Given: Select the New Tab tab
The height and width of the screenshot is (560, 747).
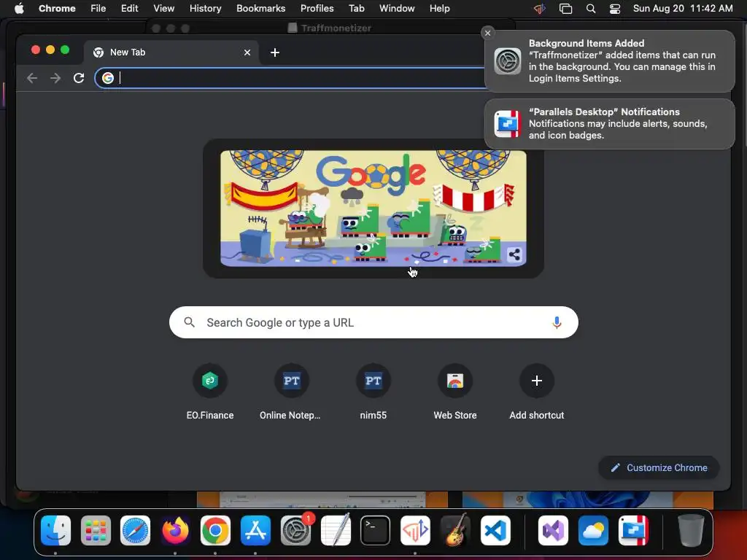Looking at the screenshot, I should pyautogui.click(x=171, y=52).
